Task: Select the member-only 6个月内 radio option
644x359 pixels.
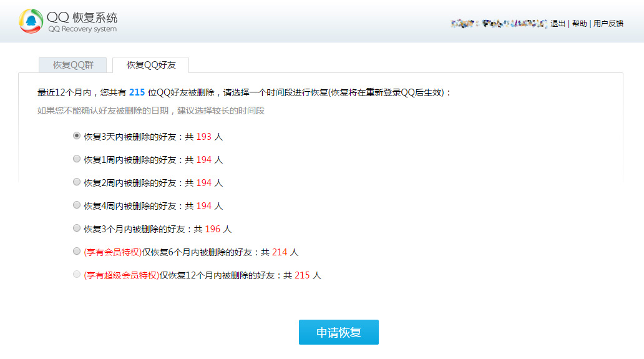Action: (76, 251)
